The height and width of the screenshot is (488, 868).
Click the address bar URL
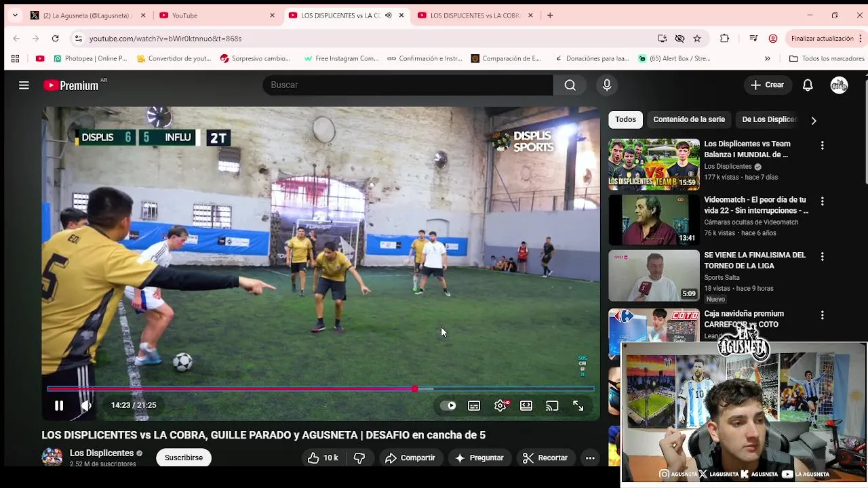[x=165, y=39]
